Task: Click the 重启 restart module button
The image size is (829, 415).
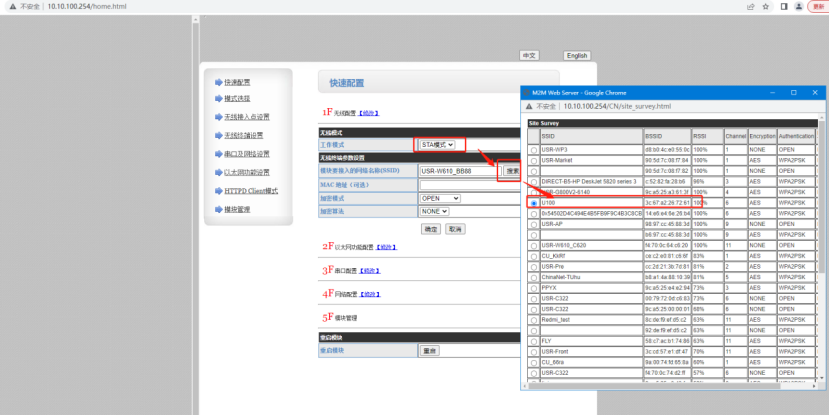Action: pyautogui.click(x=429, y=351)
